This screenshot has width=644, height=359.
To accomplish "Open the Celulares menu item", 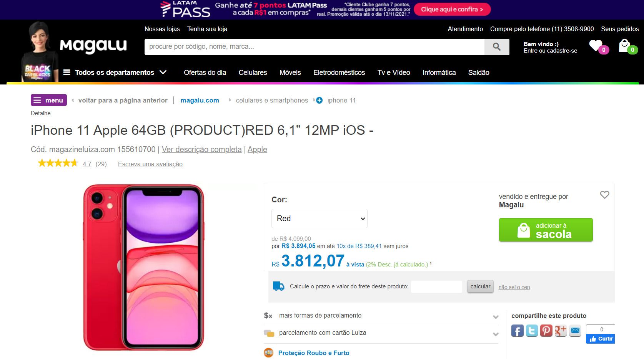I will tap(253, 73).
